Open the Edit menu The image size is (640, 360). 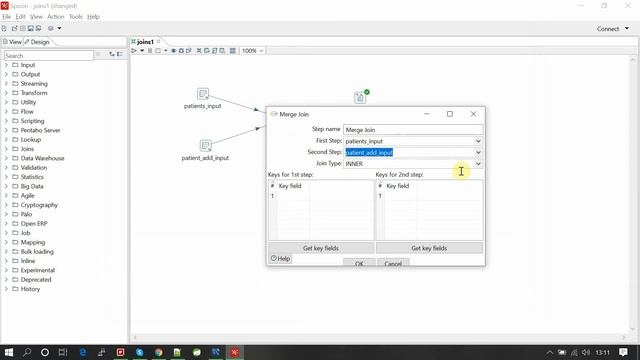click(x=20, y=17)
